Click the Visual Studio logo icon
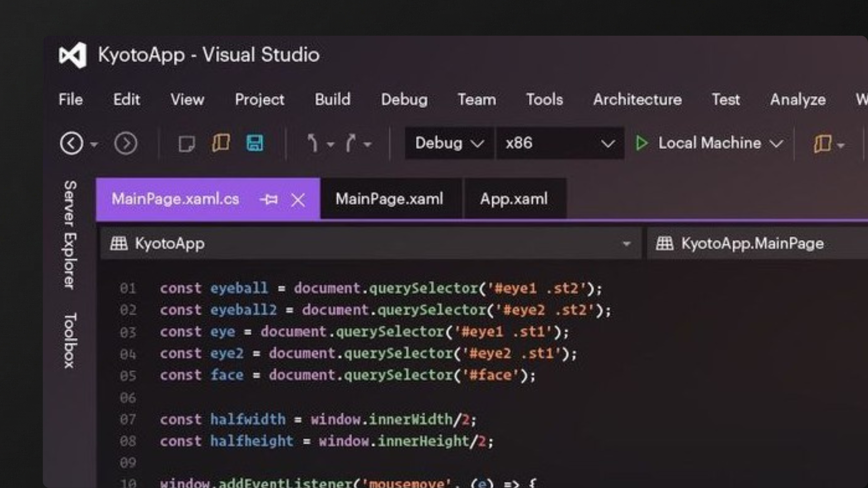Image resolution: width=868 pixels, height=488 pixels. 72,55
